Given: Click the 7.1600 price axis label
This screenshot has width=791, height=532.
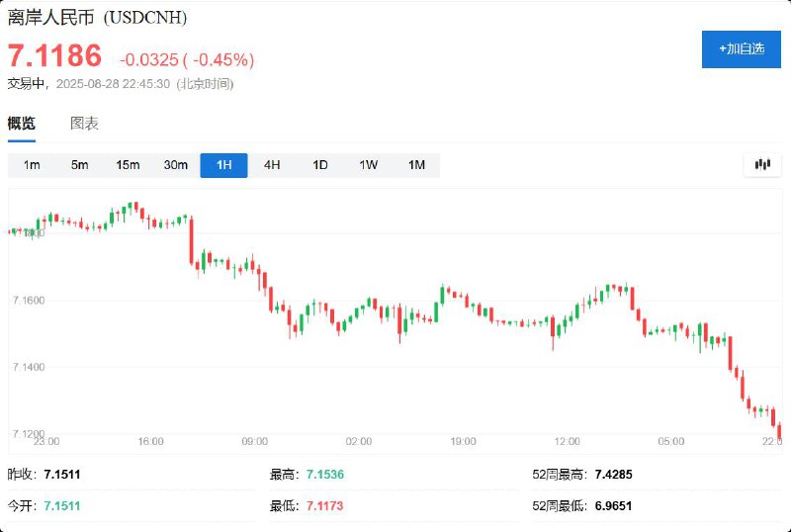Looking at the screenshot, I should click(30, 301).
